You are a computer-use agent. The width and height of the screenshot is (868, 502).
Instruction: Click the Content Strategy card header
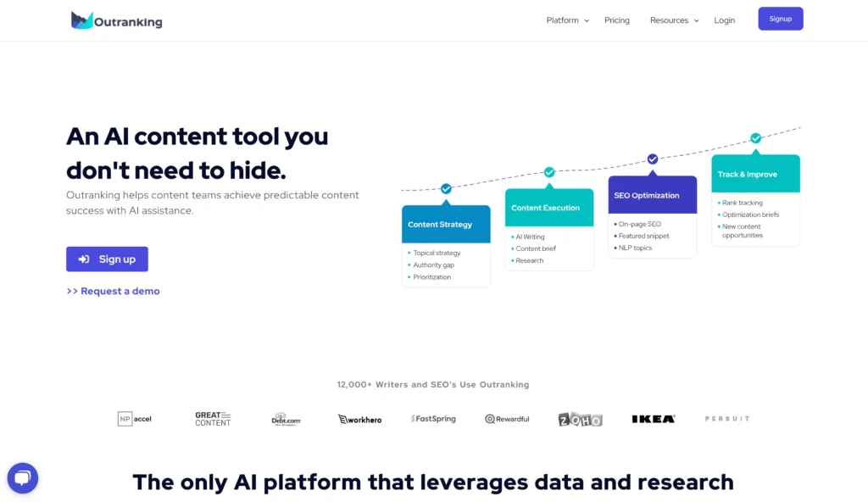point(446,224)
